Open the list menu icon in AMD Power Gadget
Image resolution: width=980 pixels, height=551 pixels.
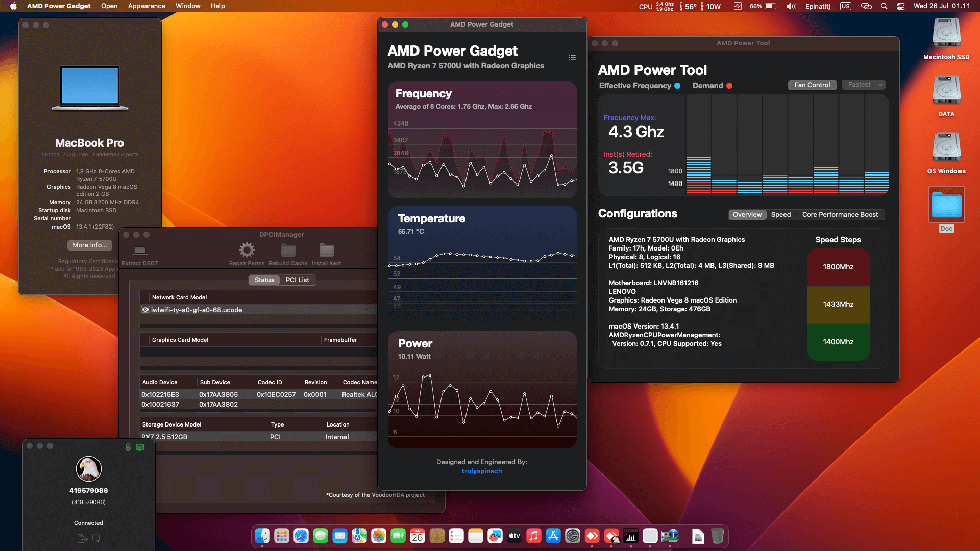[572, 58]
